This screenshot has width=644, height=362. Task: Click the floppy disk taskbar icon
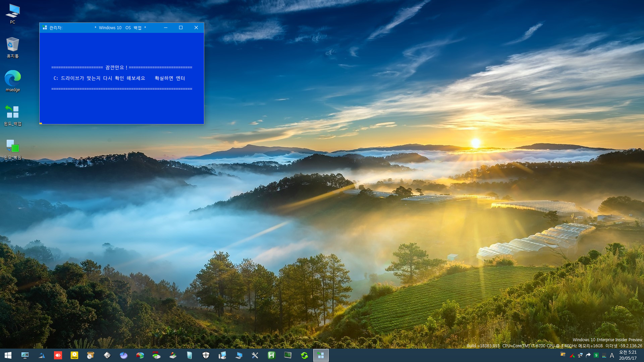pyautogui.click(x=107, y=355)
